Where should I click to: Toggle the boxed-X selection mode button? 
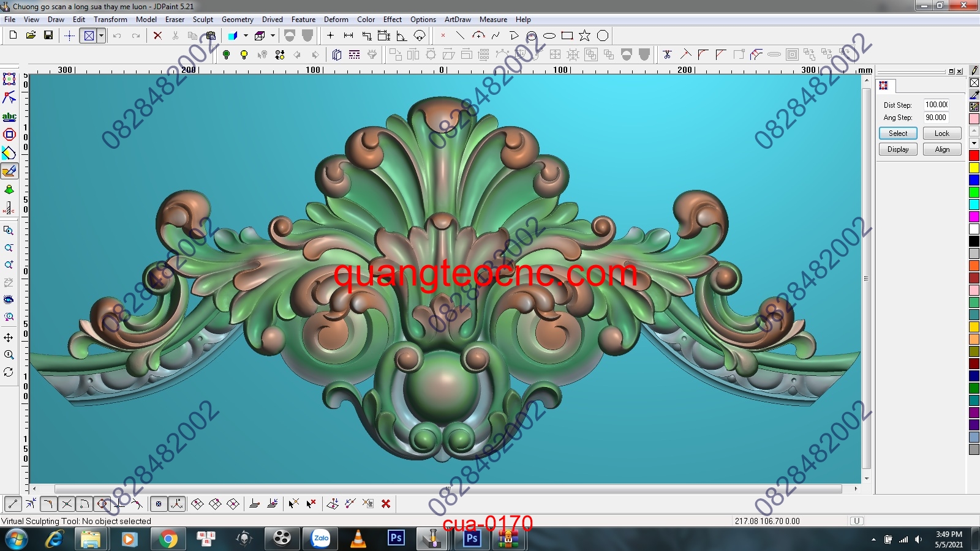pyautogui.click(x=89, y=36)
